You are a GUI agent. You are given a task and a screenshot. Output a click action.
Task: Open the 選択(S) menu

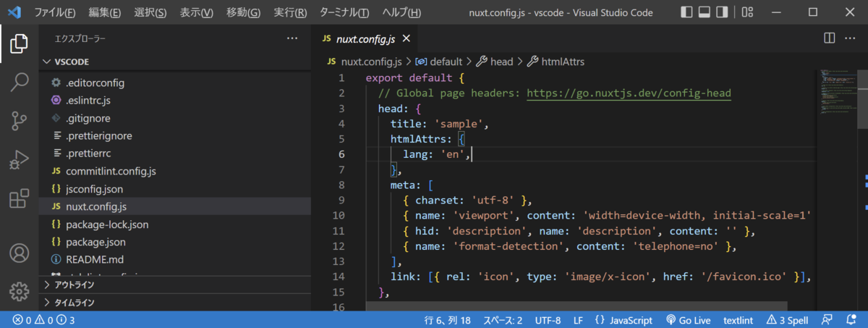[x=150, y=13]
